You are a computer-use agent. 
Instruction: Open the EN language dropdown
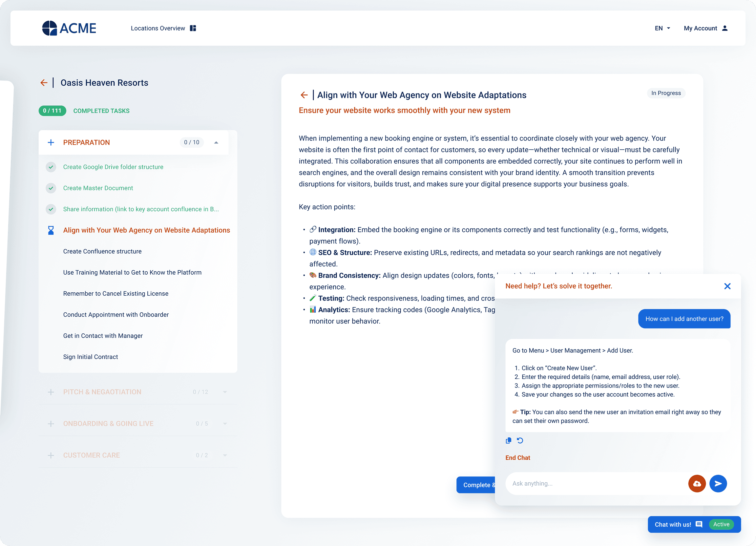click(x=662, y=28)
